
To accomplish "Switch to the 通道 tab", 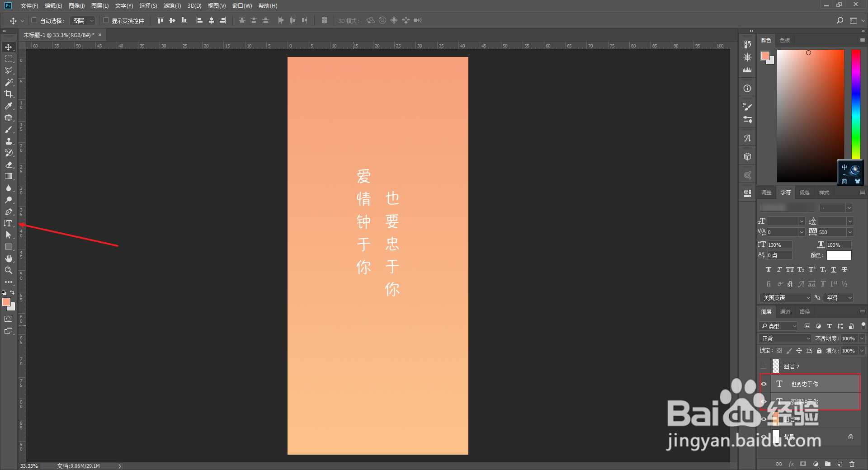I will pyautogui.click(x=785, y=311).
